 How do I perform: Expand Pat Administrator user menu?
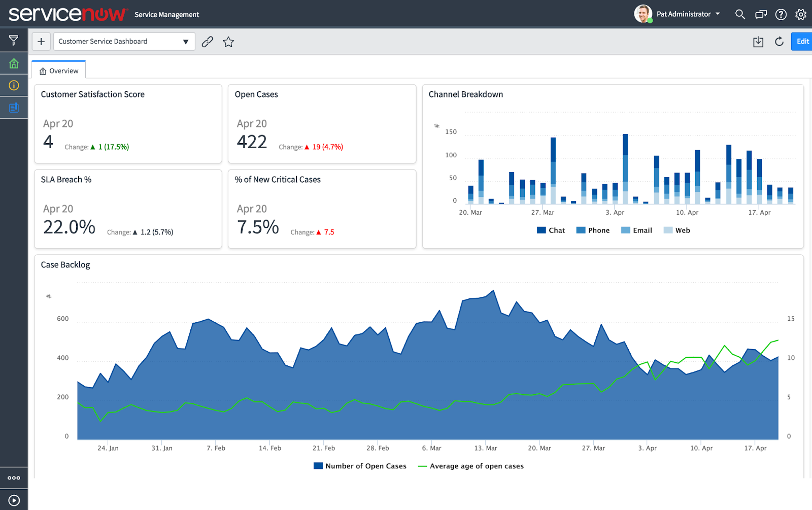[688, 14]
